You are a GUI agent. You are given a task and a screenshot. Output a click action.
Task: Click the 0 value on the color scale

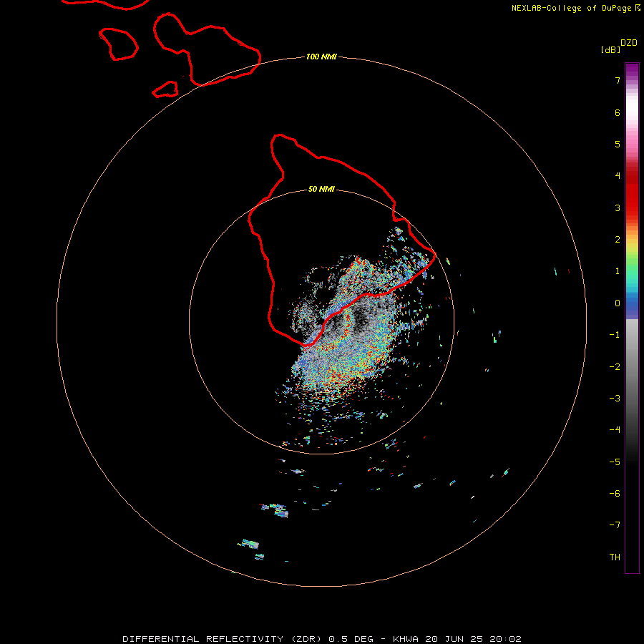[x=618, y=303]
